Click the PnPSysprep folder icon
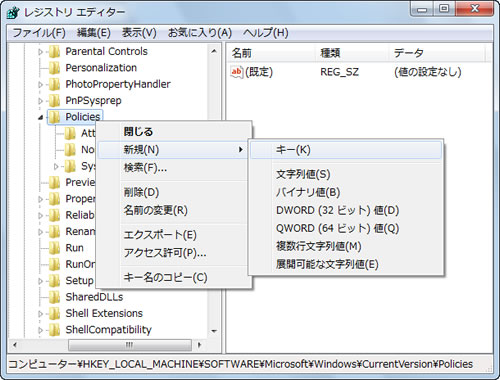The image size is (500, 380). [x=54, y=101]
